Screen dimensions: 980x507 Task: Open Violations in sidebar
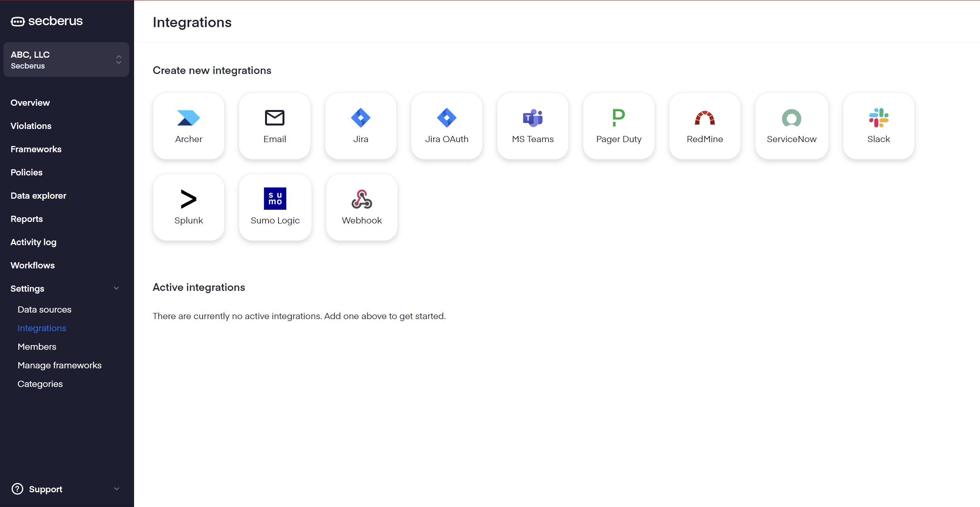point(31,126)
